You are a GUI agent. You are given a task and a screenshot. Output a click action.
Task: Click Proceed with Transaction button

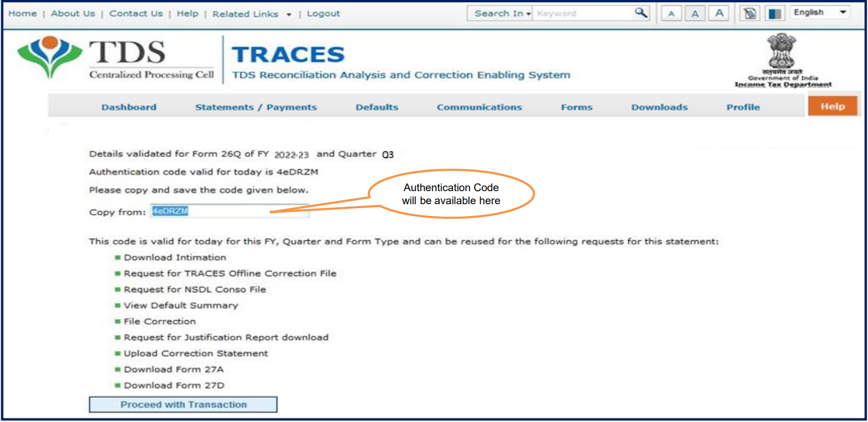pos(183,405)
